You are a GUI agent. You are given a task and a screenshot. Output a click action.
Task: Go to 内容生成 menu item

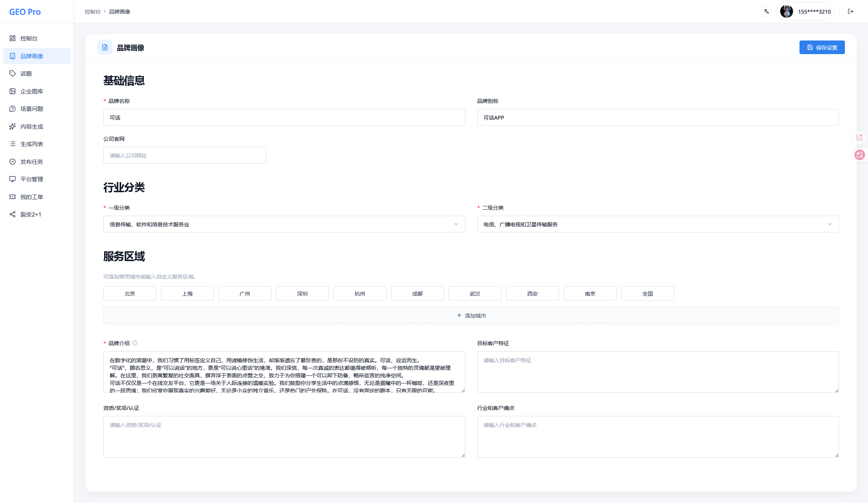[x=32, y=126]
